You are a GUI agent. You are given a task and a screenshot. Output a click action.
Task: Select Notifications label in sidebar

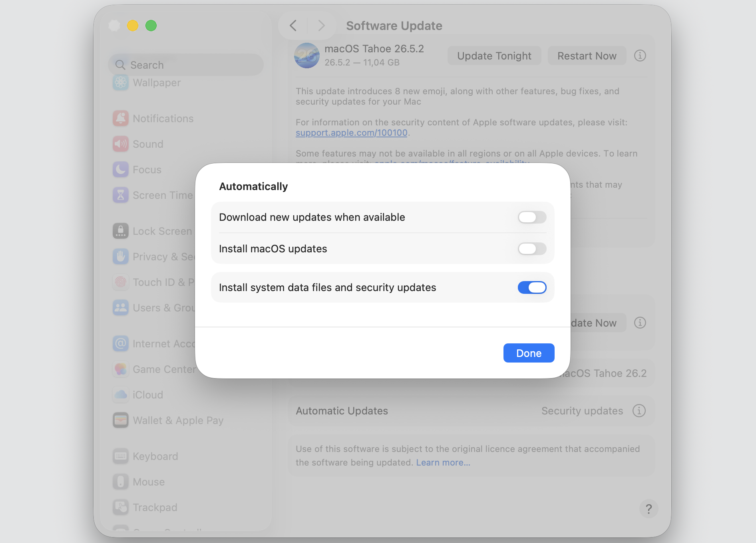coord(163,119)
